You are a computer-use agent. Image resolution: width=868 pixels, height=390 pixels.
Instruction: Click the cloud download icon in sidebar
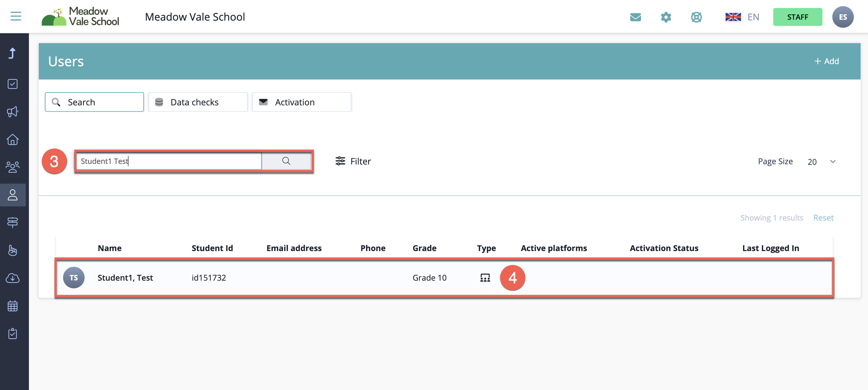pos(13,278)
